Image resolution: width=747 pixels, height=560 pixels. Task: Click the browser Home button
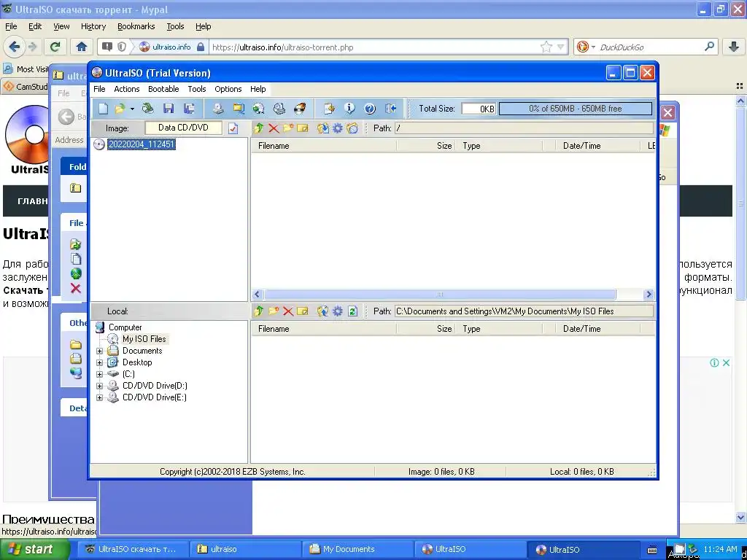[x=82, y=47]
